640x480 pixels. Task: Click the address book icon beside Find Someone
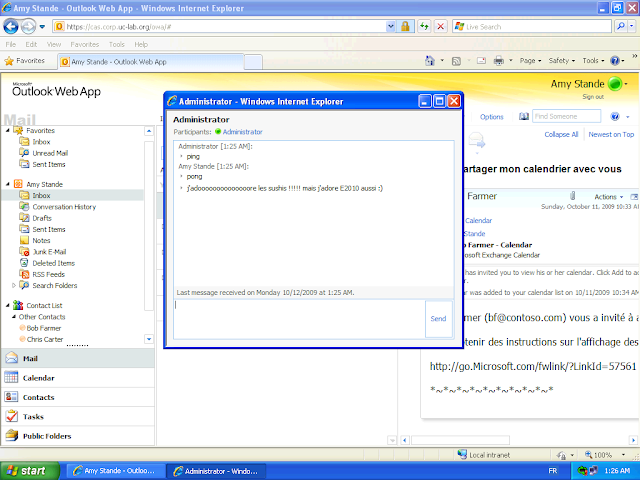click(524, 117)
